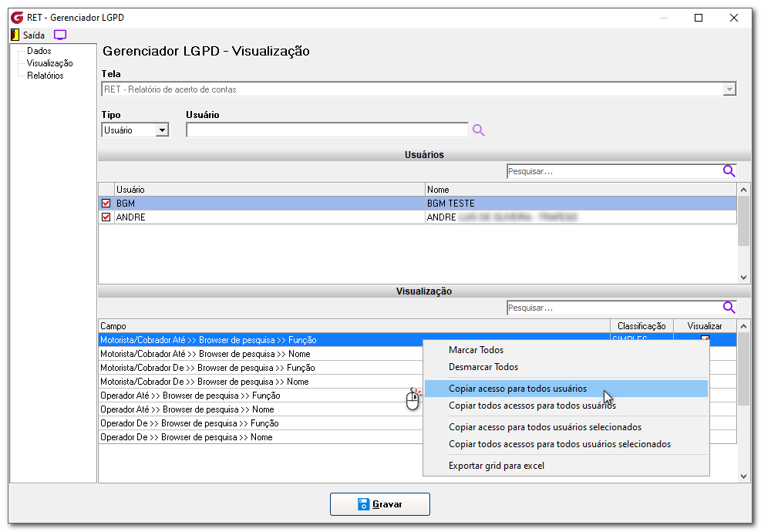
Task: Choose Copiar todos acessos para todos usuários selecionados
Action: click(566, 444)
